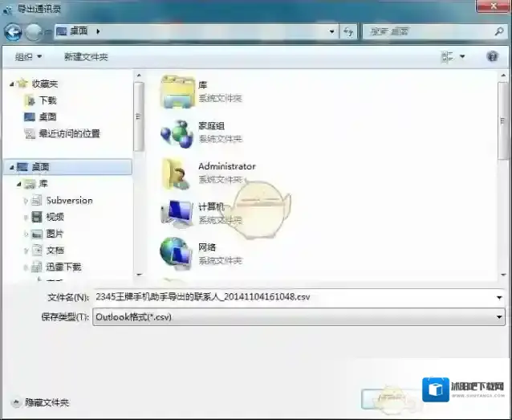Select the 家庭组 homegroup icon
Screen dimensions: 512x420
[177, 132]
